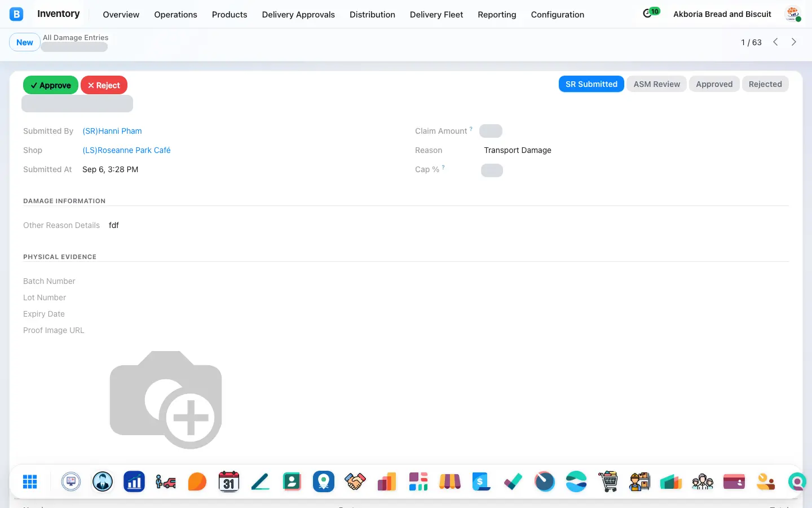Open the green contacts icon in dock
The width and height of the screenshot is (812, 508).
click(x=292, y=481)
